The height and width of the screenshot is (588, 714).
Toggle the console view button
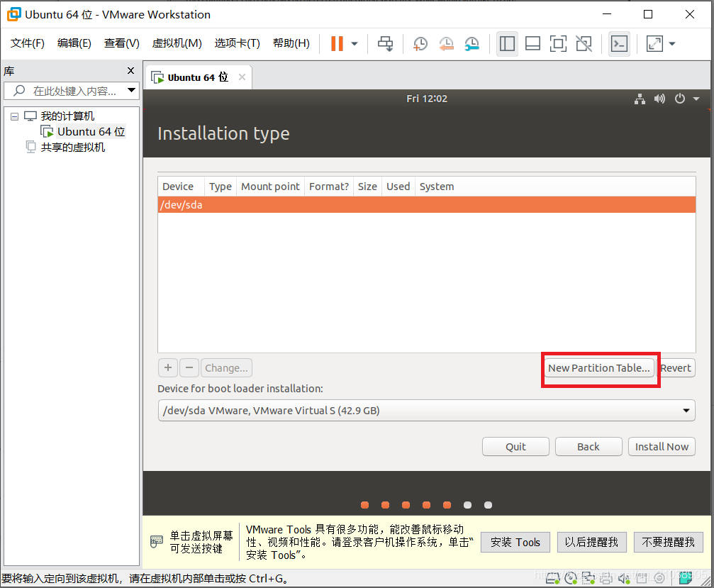pos(619,44)
